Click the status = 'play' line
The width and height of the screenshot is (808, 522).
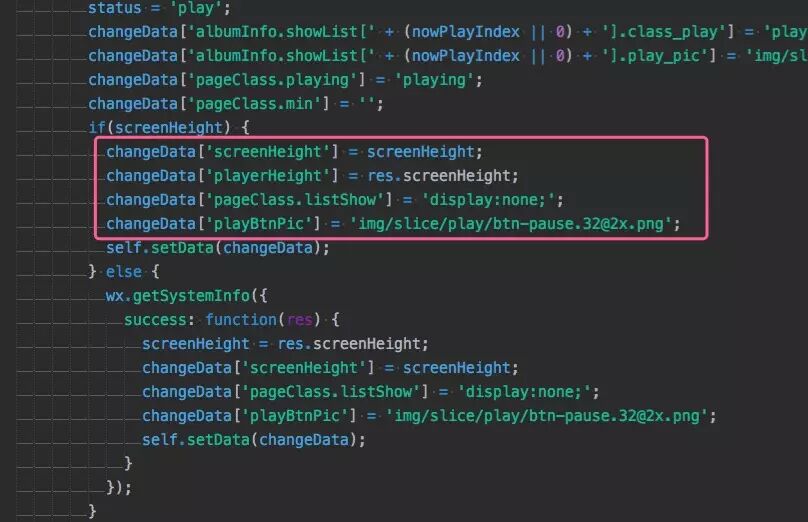pyautogui.click(x=159, y=8)
